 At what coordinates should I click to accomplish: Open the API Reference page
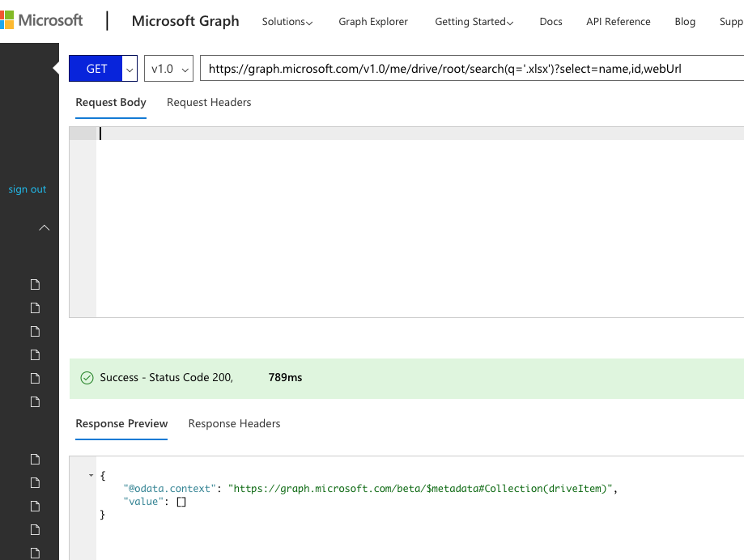click(x=618, y=22)
